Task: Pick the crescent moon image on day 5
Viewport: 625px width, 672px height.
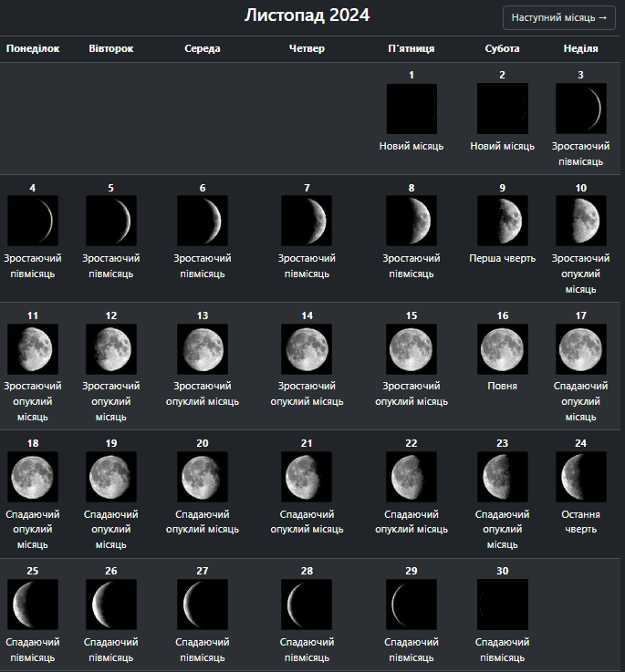Action: (x=111, y=221)
